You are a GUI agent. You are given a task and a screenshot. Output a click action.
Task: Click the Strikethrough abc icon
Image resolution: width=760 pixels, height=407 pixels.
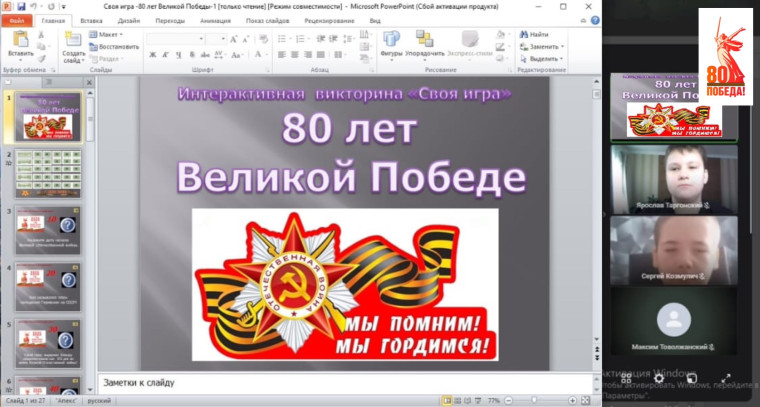coord(206,55)
